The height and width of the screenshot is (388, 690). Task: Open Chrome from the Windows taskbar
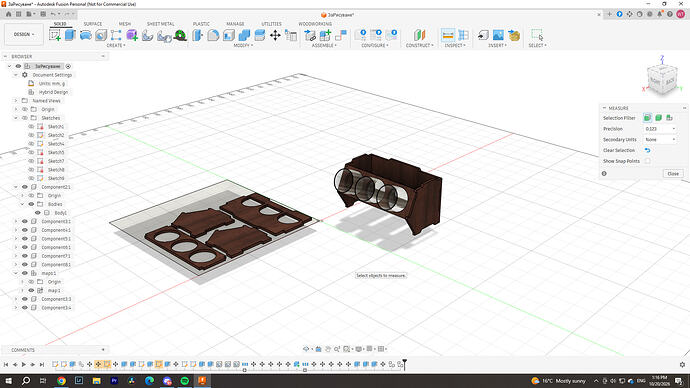coord(61,381)
